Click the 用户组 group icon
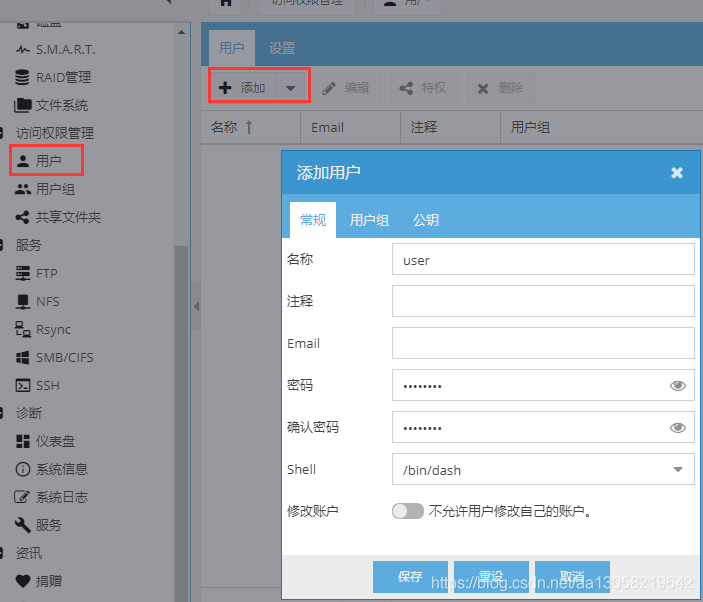The height and width of the screenshot is (602, 703). click(22, 189)
